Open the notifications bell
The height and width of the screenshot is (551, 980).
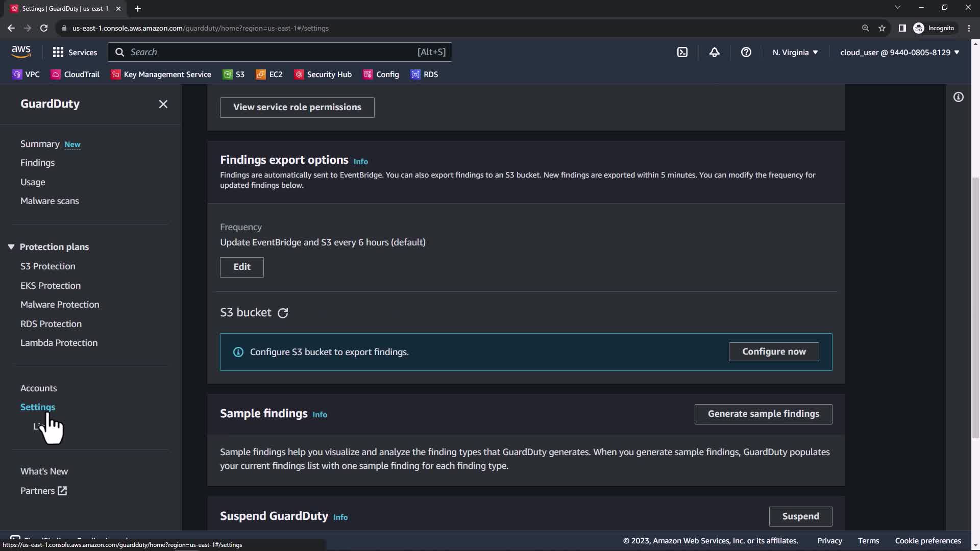(x=714, y=52)
